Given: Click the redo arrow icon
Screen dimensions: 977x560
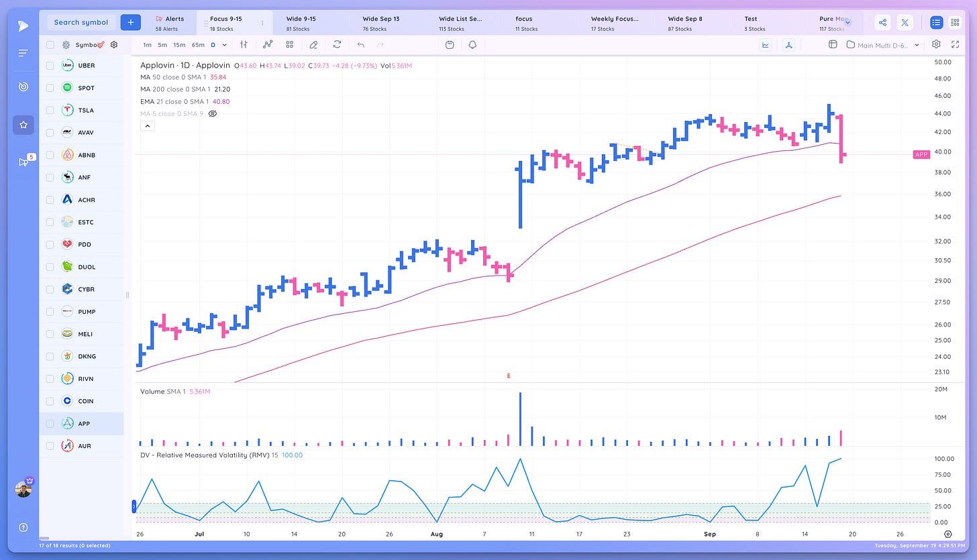Looking at the screenshot, I should (380, 45).
